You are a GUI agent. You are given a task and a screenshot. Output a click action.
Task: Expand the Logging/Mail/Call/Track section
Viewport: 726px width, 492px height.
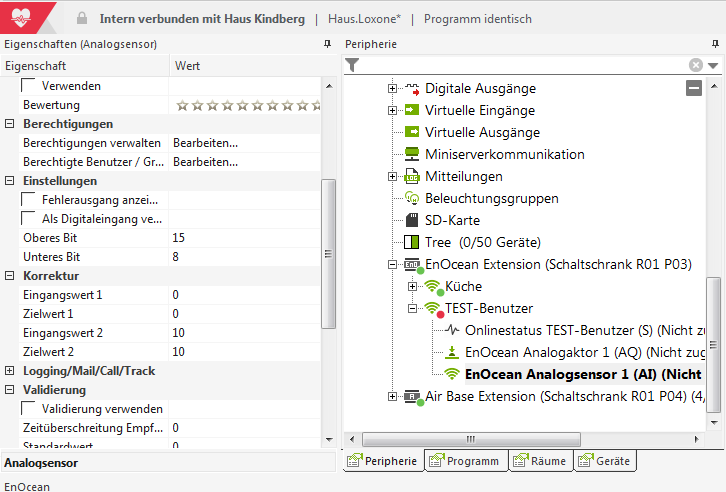coord(9,370)
